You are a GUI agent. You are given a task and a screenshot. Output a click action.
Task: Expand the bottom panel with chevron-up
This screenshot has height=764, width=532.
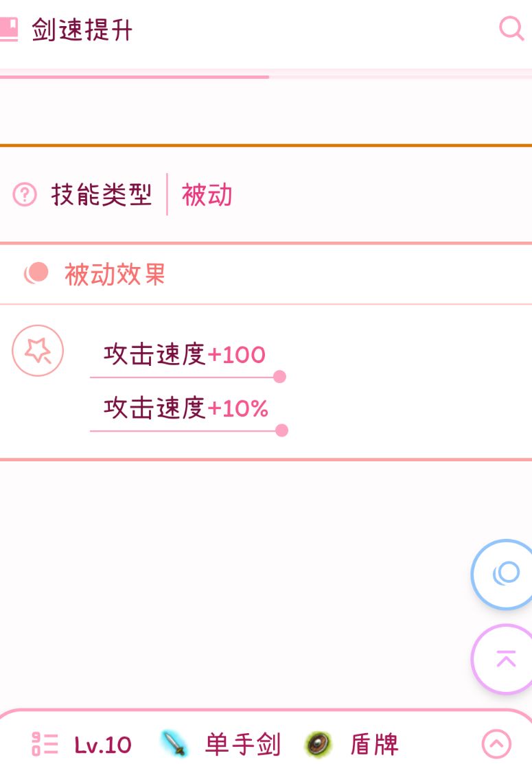click(496, 743)
